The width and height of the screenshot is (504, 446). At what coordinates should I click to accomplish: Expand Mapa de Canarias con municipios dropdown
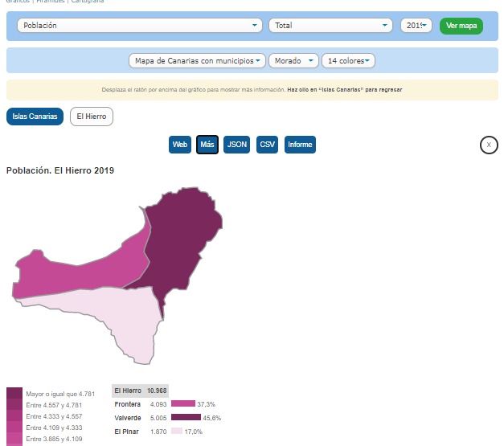[x=197, y=61]
